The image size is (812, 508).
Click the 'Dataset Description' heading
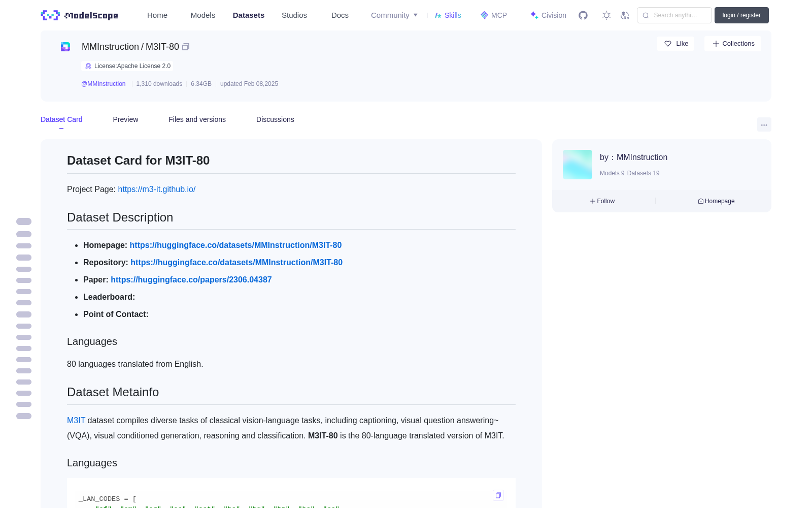coord(120,217)
